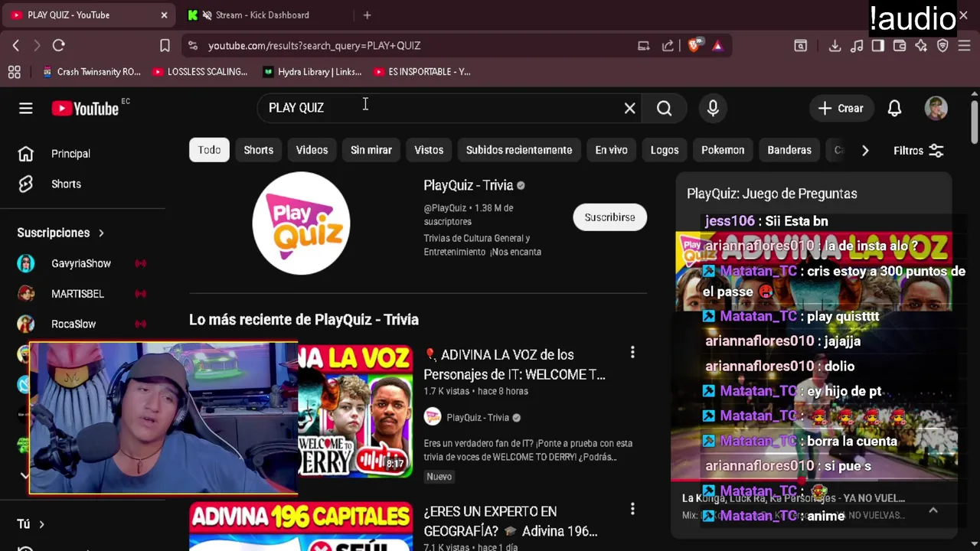
Task: Clear the search box with the X icon
Action: 629,109
